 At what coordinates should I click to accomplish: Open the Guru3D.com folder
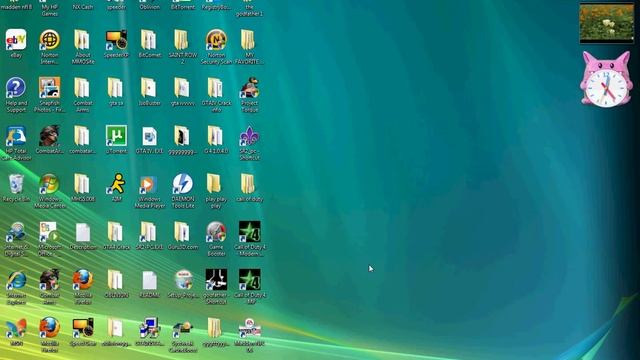182,232
